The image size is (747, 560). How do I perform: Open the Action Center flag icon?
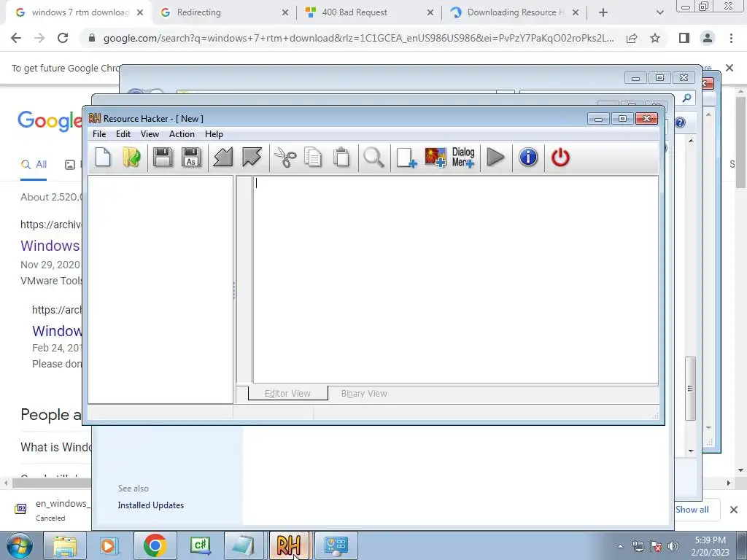(656, 546)
